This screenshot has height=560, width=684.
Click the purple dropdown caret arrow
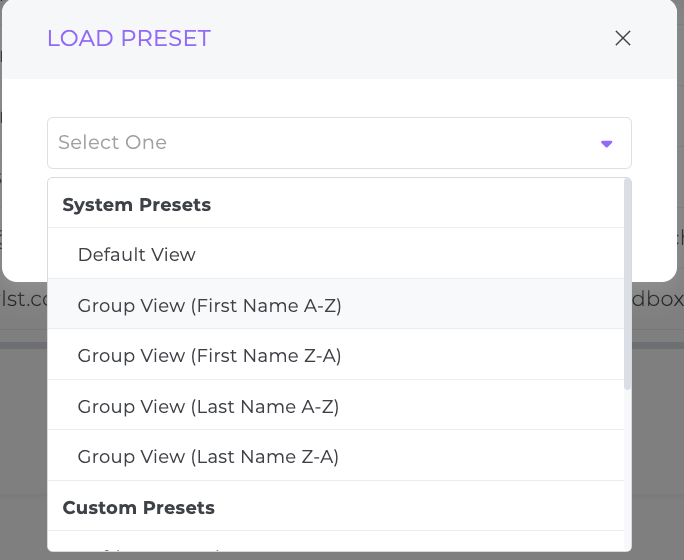[x=606, y=143]
